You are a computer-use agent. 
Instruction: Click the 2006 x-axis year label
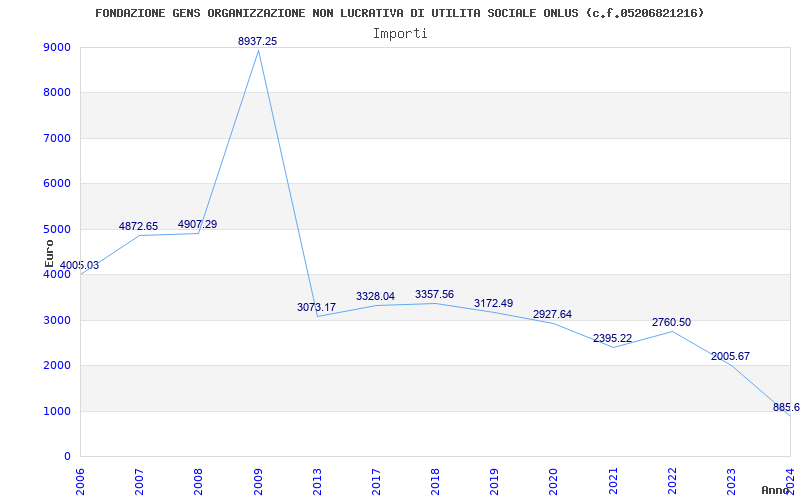(81, 481)
